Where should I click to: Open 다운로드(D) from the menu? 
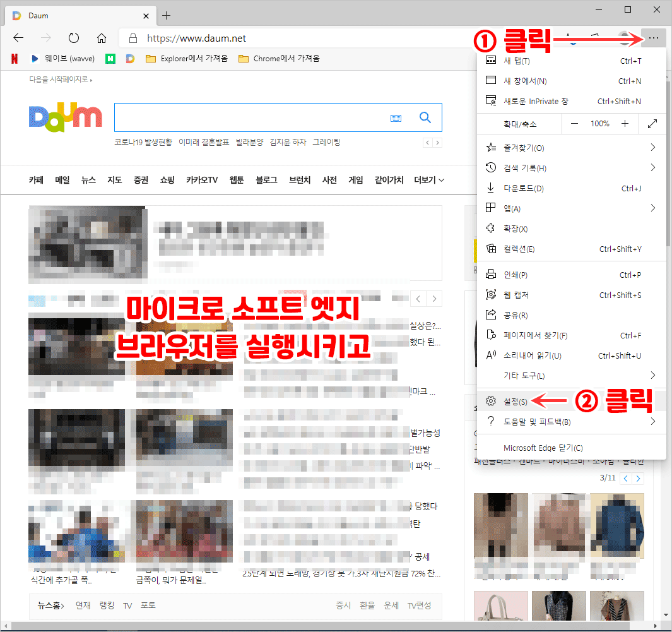[x=571, y=188]
